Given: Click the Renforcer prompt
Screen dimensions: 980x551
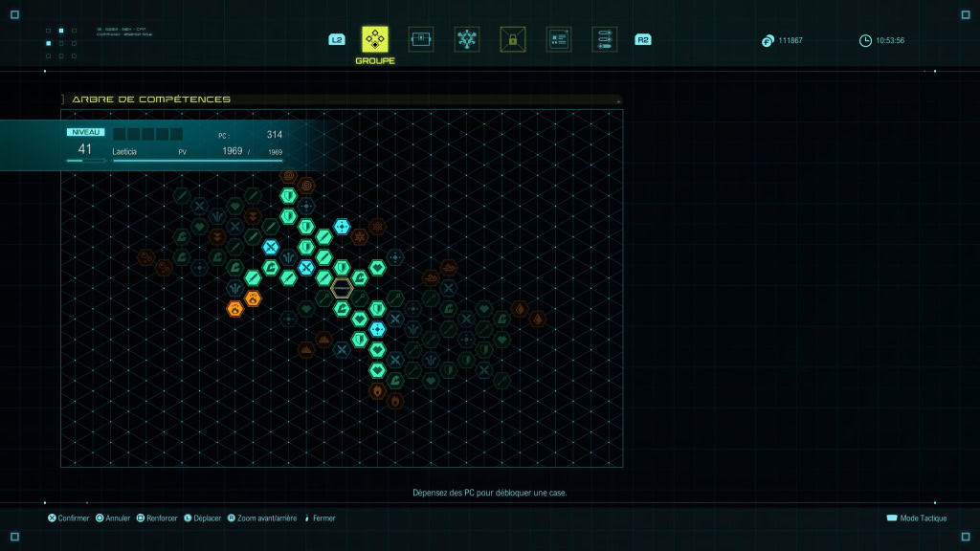Looking at the screenshot, I should (157, 518).
